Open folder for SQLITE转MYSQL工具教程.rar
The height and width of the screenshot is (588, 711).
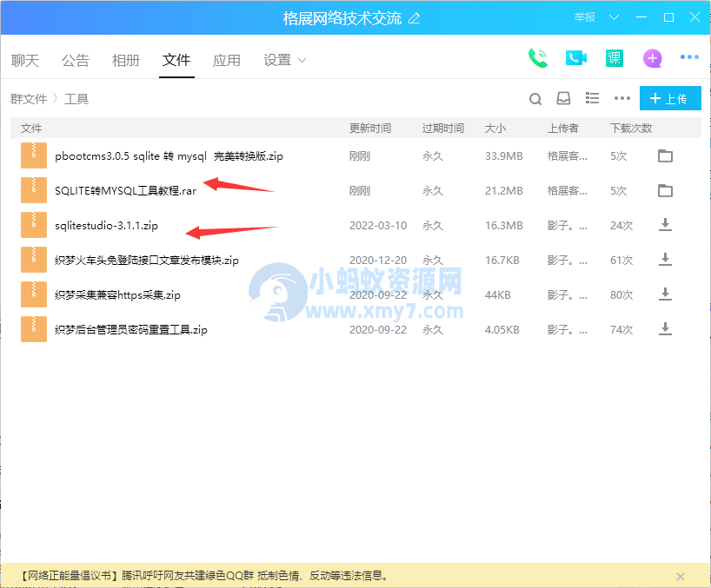(x=665, y=191)
